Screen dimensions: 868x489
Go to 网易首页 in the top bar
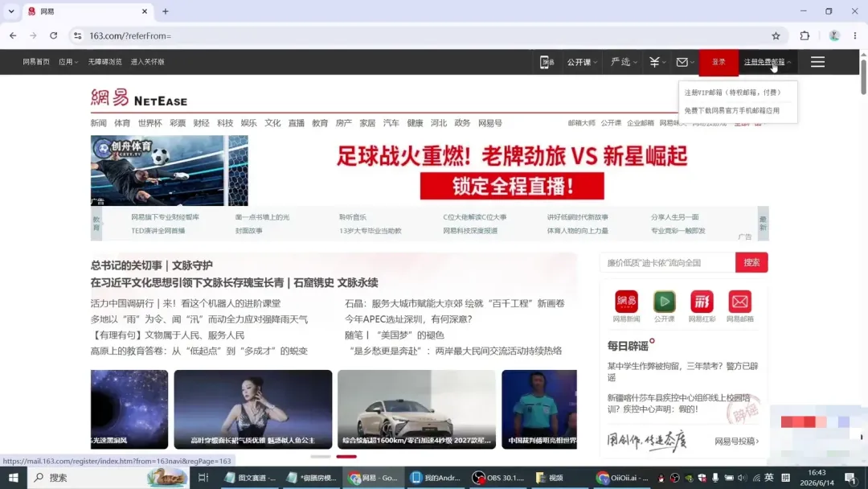[36, 62]
